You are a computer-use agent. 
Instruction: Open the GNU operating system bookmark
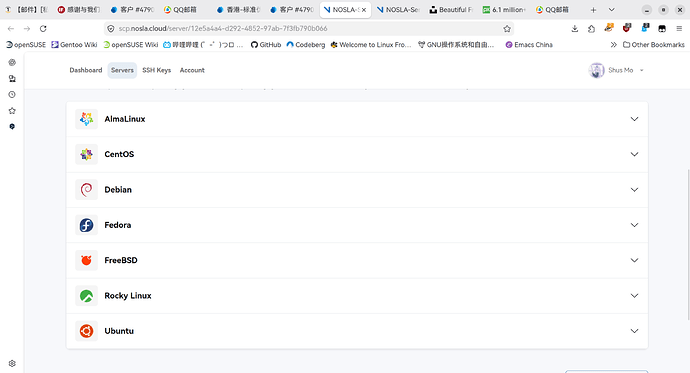456,44
